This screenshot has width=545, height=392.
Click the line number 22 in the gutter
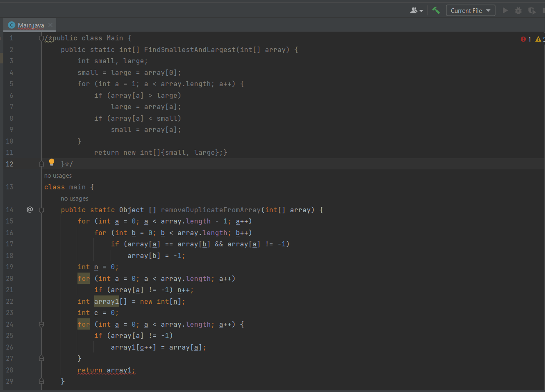[x=10, y=302]
